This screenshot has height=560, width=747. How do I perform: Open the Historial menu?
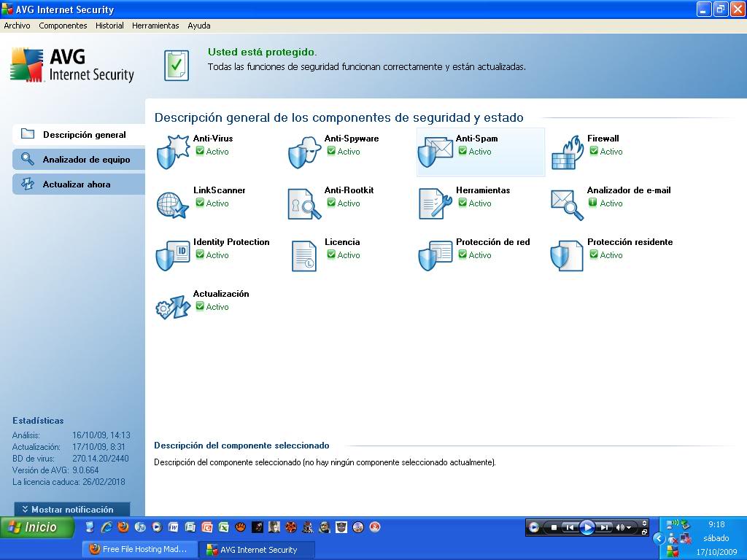109,26
